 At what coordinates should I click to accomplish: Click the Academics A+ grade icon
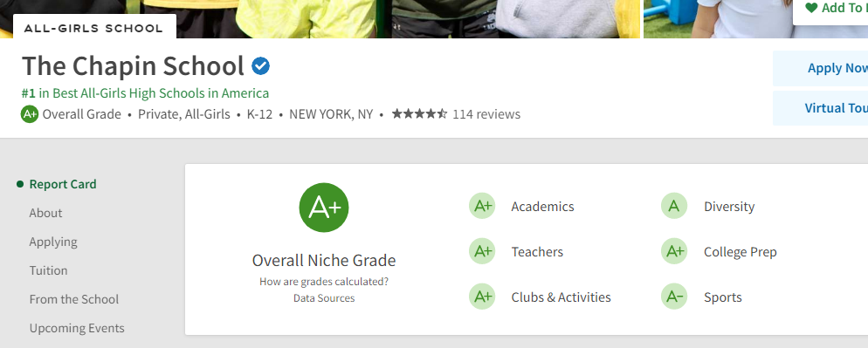[x=482, y=207]
